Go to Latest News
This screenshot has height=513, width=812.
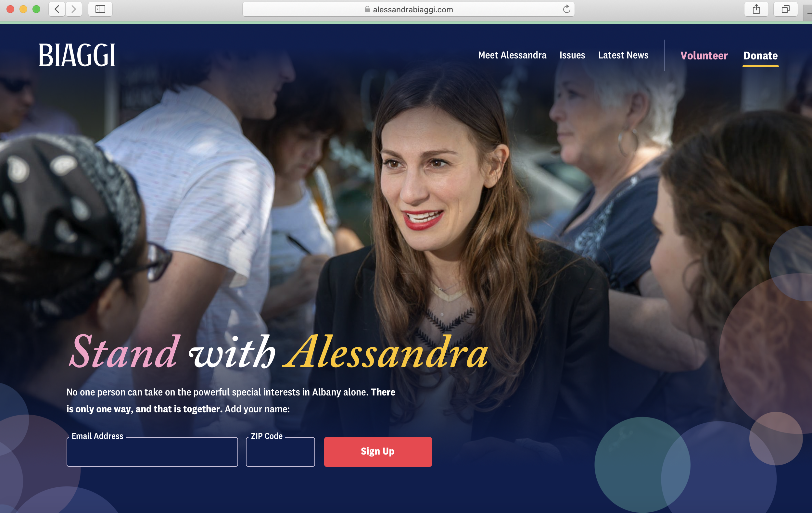[623, 55]
